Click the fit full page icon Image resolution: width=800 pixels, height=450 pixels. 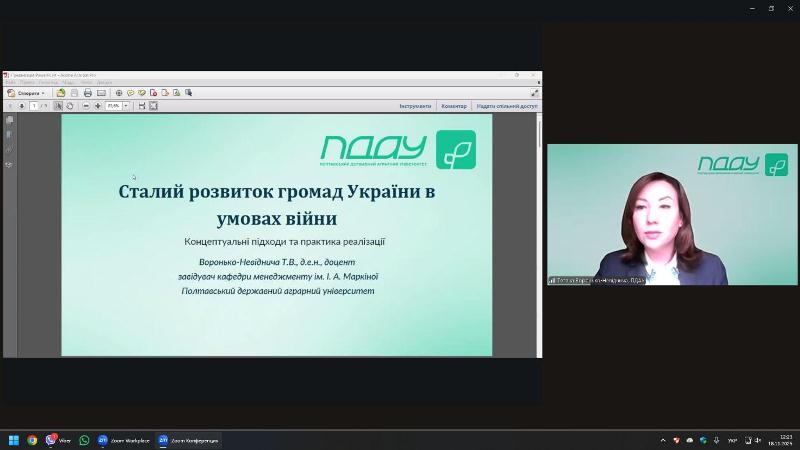153,106
